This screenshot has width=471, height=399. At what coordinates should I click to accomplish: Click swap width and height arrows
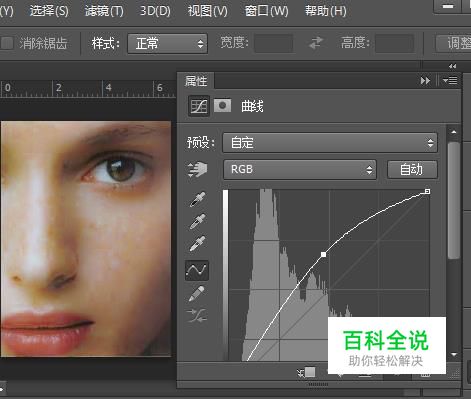coord(316,43)
